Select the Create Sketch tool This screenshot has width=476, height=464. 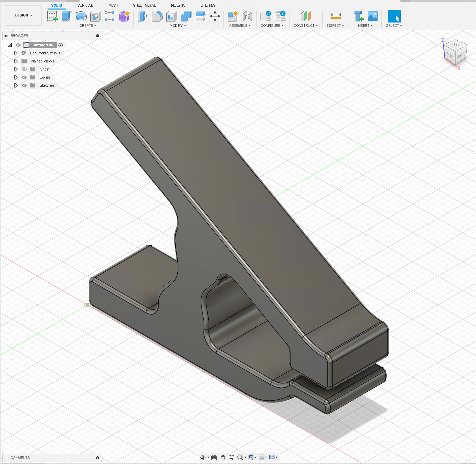(52, 16)
